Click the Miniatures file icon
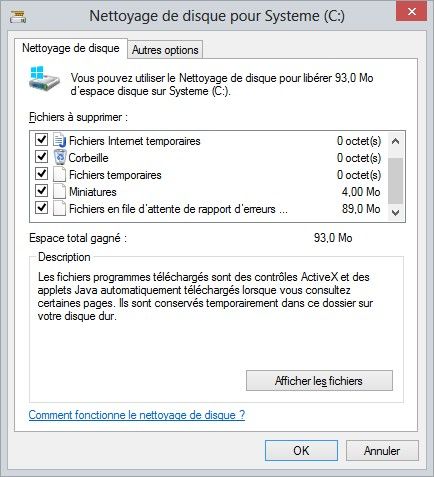This screenshot has height=477, width=434. tap(59, 191)
